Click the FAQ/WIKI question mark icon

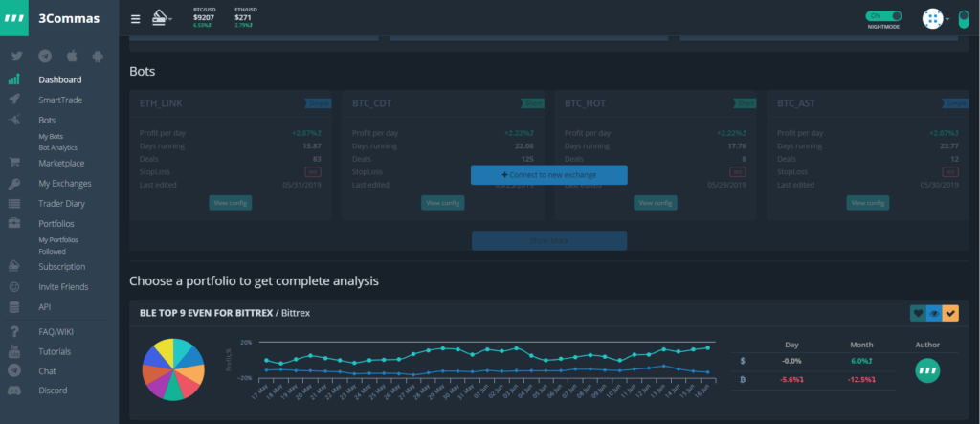pos(13,331)
